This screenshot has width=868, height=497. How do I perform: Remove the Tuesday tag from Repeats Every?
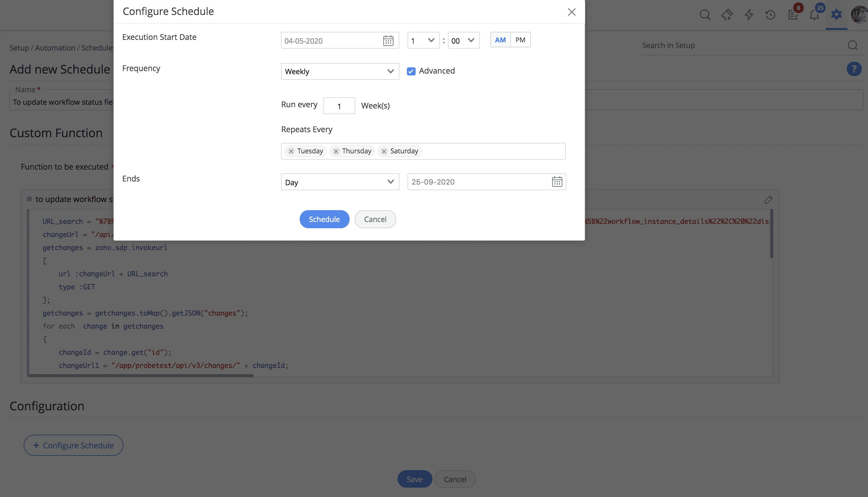point(291,151)
